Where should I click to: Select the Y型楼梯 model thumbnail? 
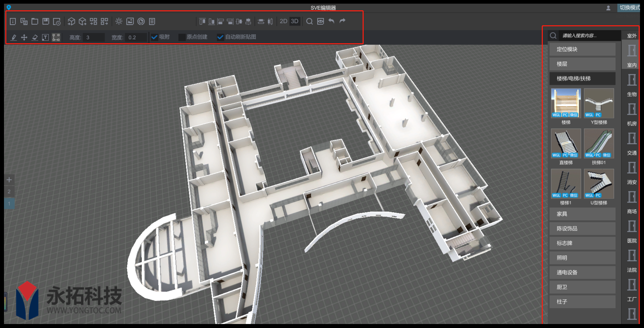click(x=599, y=103)
